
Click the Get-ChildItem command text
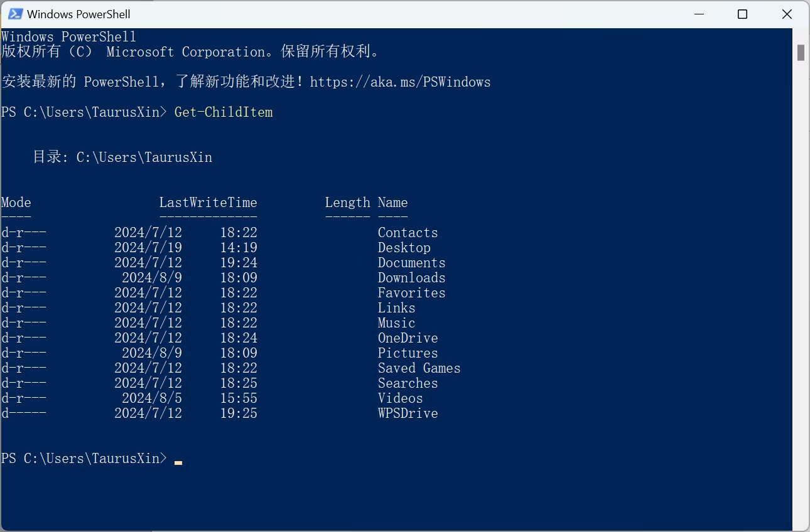pyautogui.click(x=224, y=112)
